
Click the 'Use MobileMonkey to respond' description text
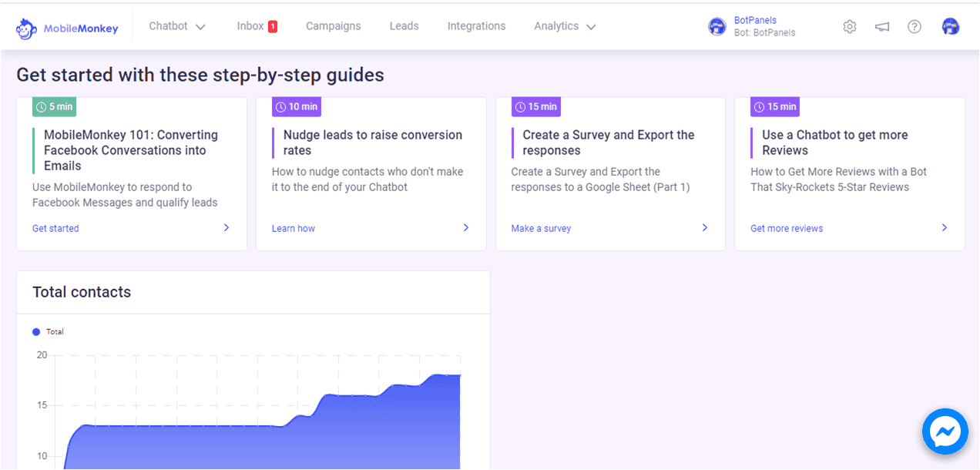click(x=125, y=195)
